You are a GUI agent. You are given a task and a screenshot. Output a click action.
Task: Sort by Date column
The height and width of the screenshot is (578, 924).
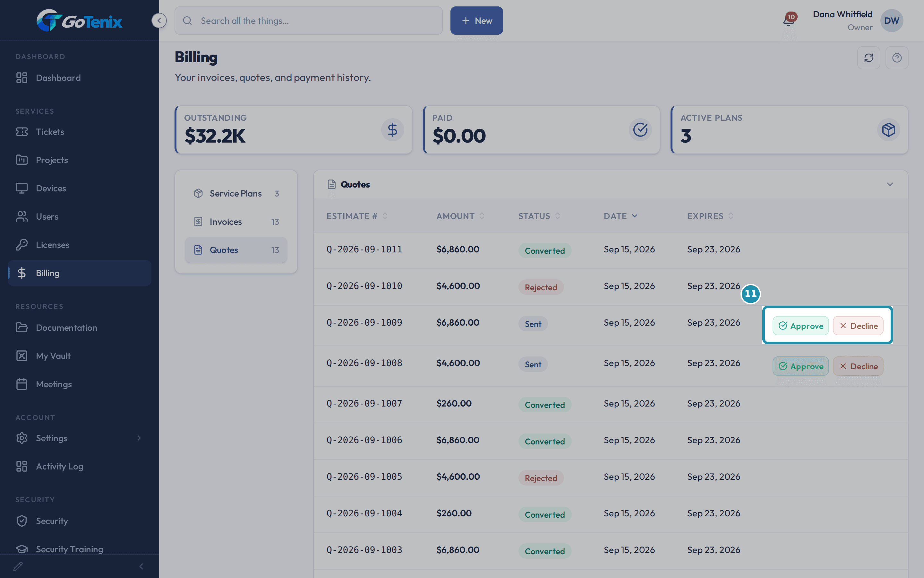(x=620, y=216)
